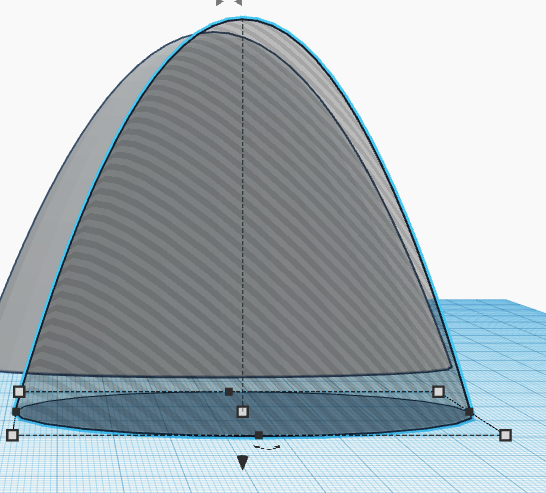Click the black midpoint handle on the front edge

(259, 435)
